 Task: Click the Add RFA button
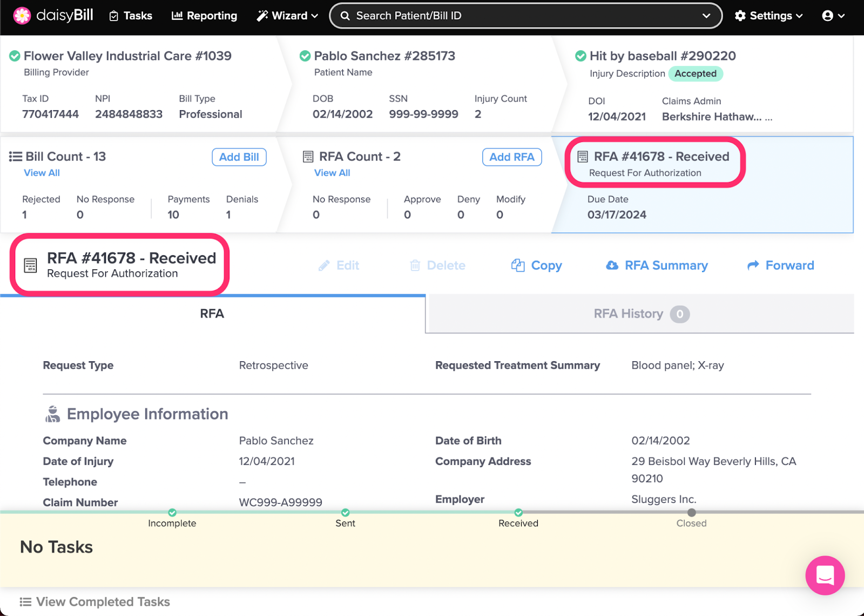[511, 157]
